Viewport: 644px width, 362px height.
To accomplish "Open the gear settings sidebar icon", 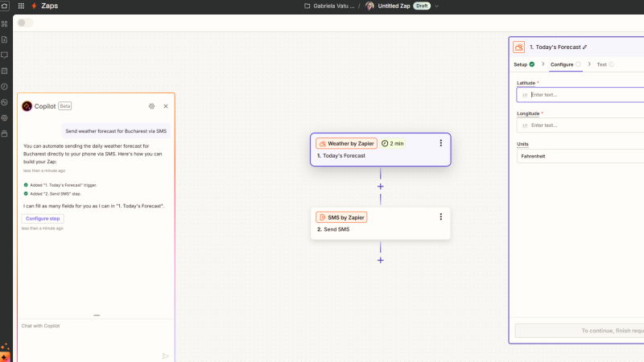I will (x=5, y=117).
